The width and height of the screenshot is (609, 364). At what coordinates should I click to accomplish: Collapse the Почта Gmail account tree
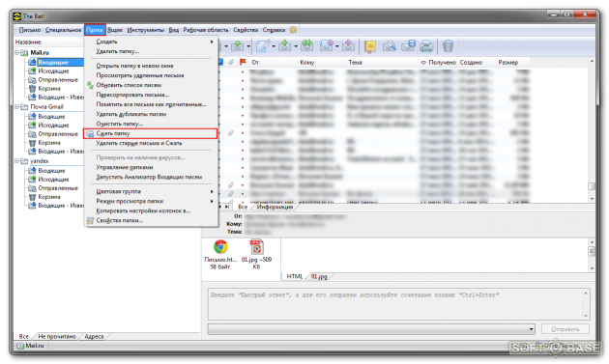pyautogui.click(x=17, y=107)
